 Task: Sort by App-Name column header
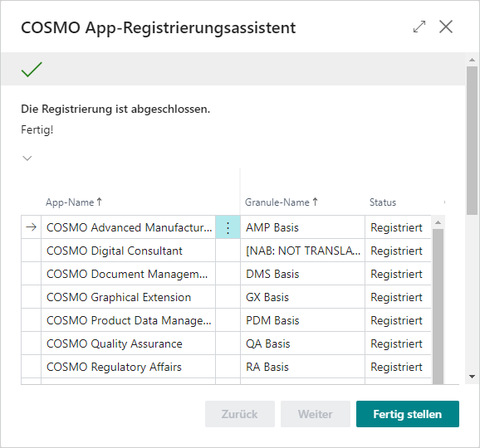(x=73, y=202)
